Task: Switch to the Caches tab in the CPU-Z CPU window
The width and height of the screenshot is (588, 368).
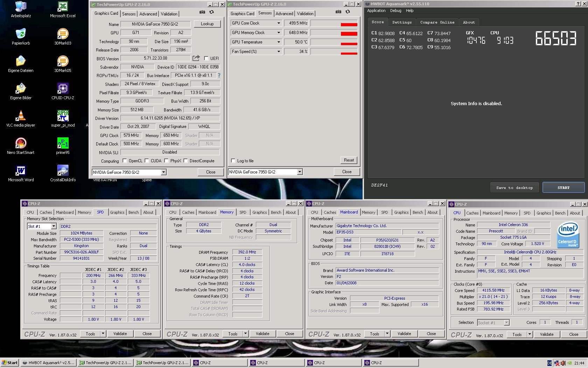Action: (472, 213)
